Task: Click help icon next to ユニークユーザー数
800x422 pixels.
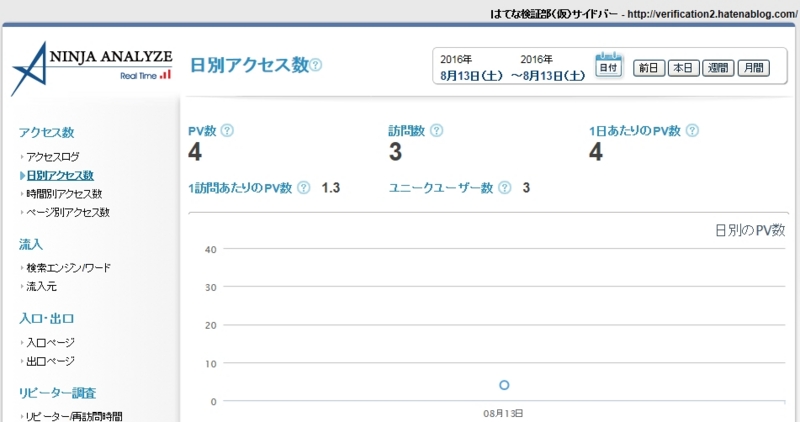Action: point(505,188)
